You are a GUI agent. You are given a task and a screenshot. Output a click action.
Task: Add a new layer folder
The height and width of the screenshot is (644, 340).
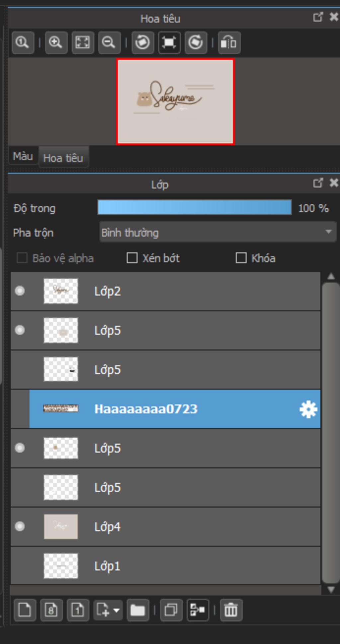point(138,610)
